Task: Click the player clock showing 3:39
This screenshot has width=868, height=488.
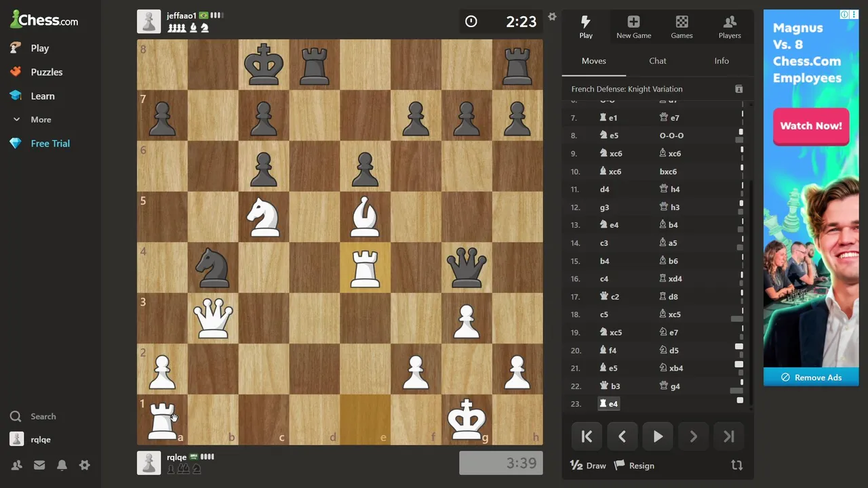Action: coord(501,463)
